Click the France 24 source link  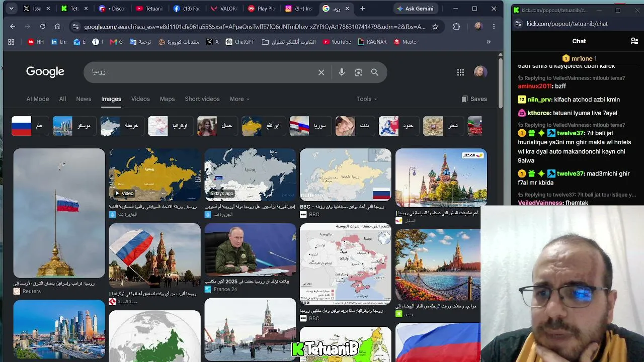pos(220,289)
